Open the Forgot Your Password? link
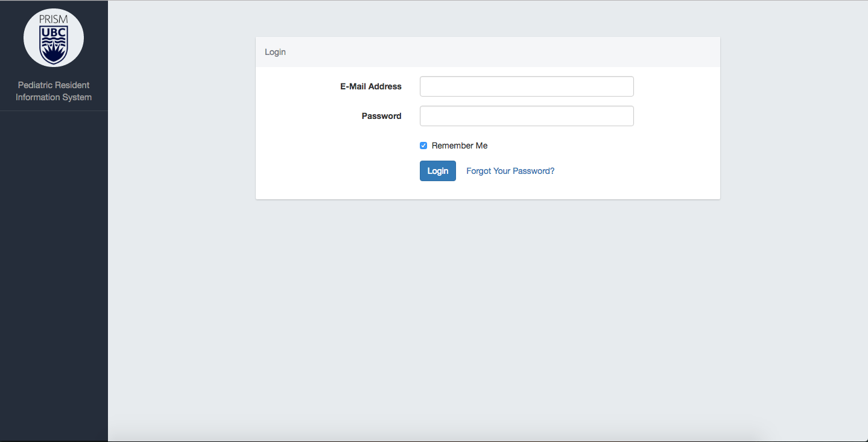The height and width of the screenshot is (442, 868). (x=510, y=171)
